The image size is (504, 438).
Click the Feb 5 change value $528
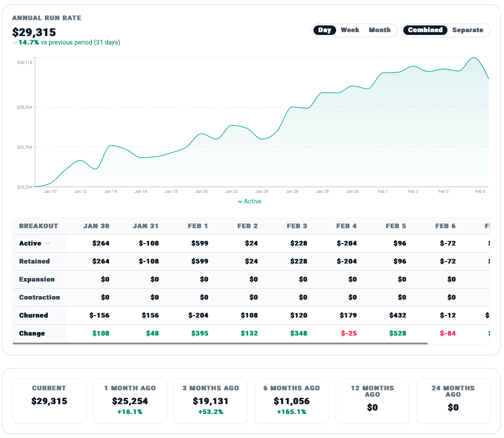pyautogui.click(x=397, y=333)
